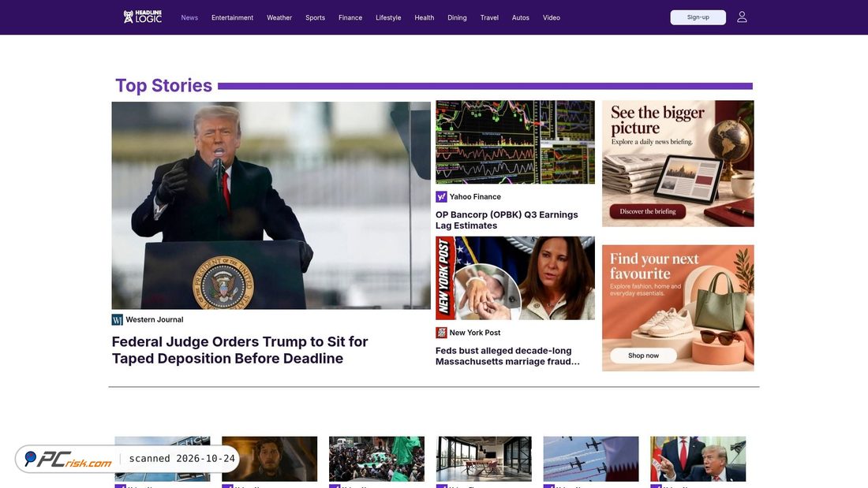Click the Yahoo Finance source name
Viewport: 868px width, 488px height.
475,196
